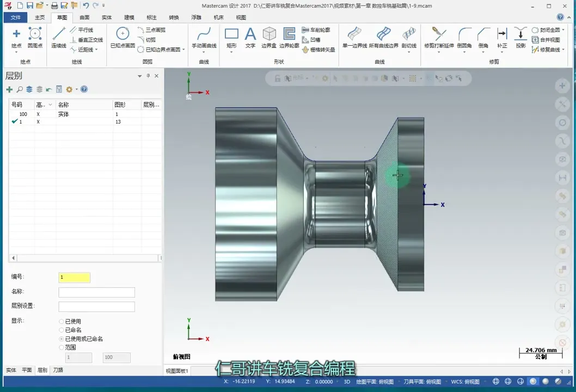Switch to the 曲面 ribbon tab
Viewport: 576px width, 392px height.
click(x=84, y=17)
